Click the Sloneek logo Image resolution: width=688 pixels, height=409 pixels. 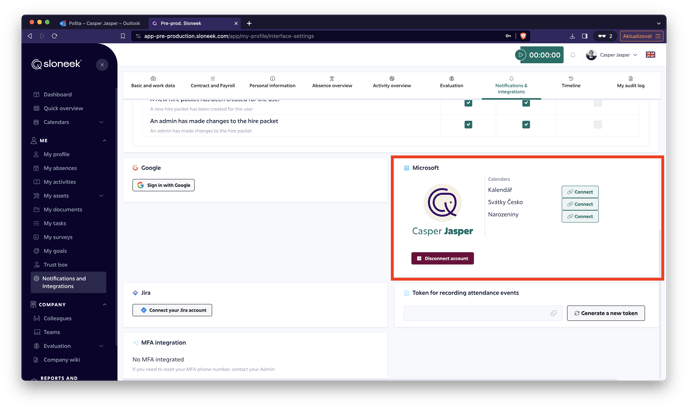click(x=56, y=64)
